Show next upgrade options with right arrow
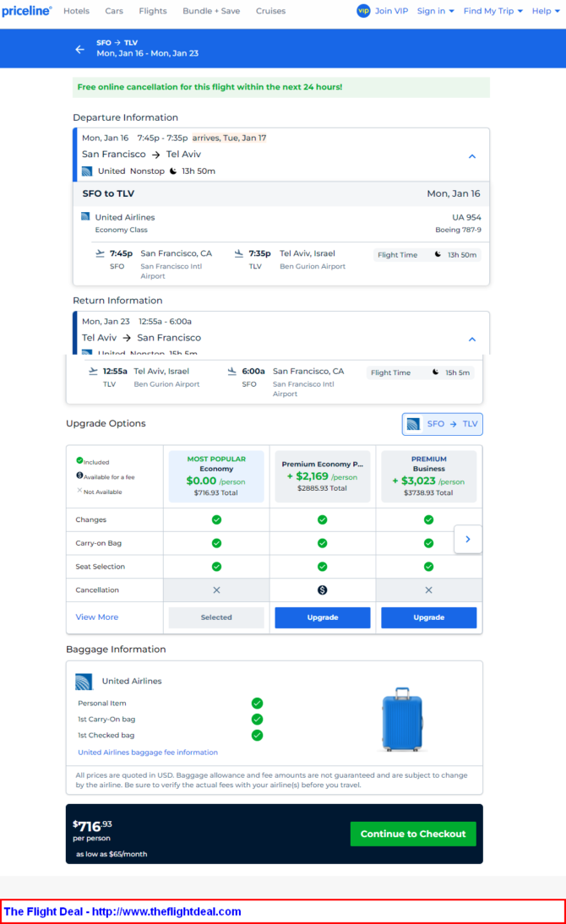Viewport: 566px width, 924px height. coord(467,539)
